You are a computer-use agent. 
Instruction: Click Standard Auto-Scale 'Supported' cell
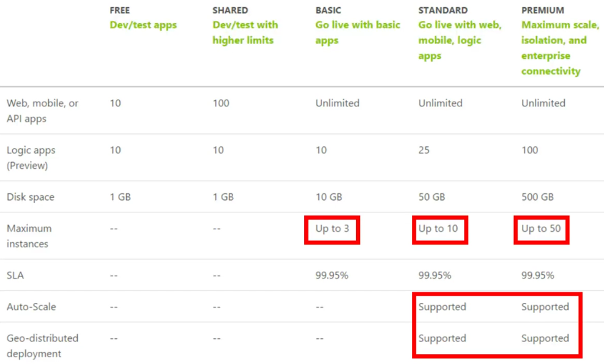(442, 306)
